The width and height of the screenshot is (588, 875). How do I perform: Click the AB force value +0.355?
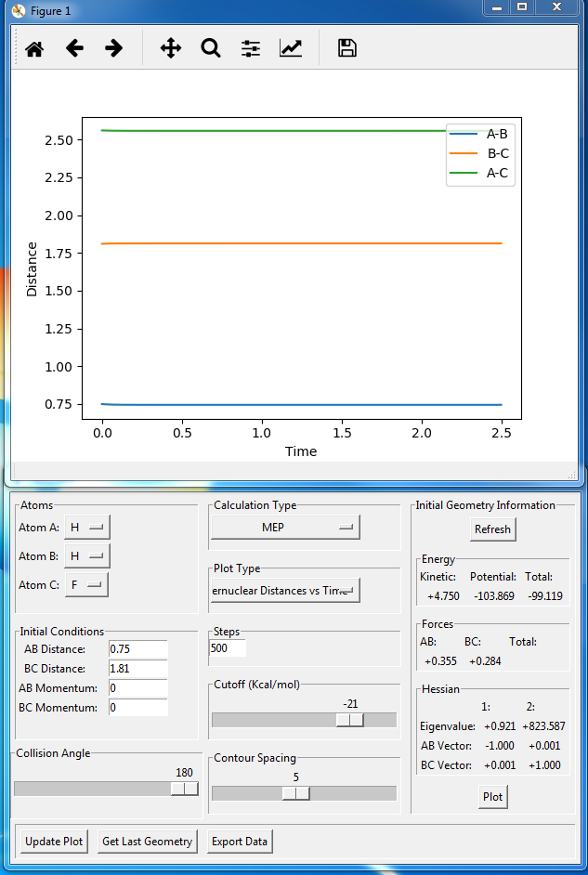coord(440,661)
